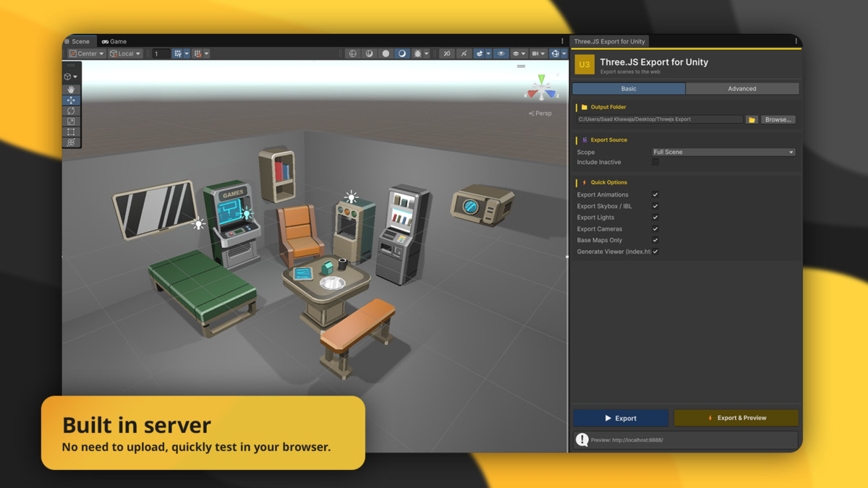This screenshot has width=868, height=488.
Task: Click the overlay toolbar drag handle
Action: point(71,66)
